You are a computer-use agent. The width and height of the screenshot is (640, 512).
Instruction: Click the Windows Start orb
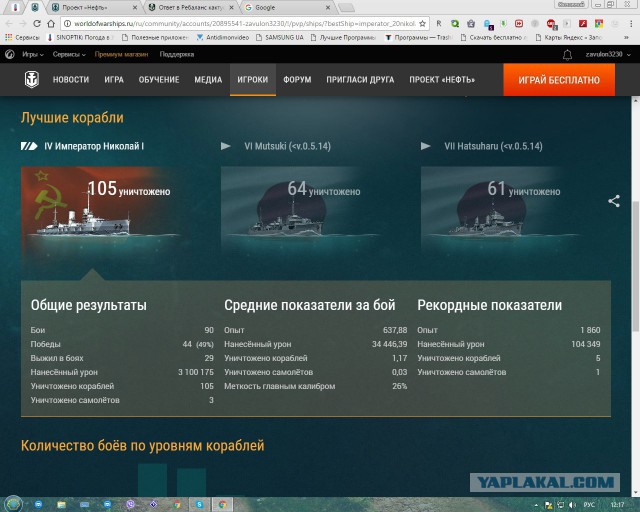pos(13,504)
